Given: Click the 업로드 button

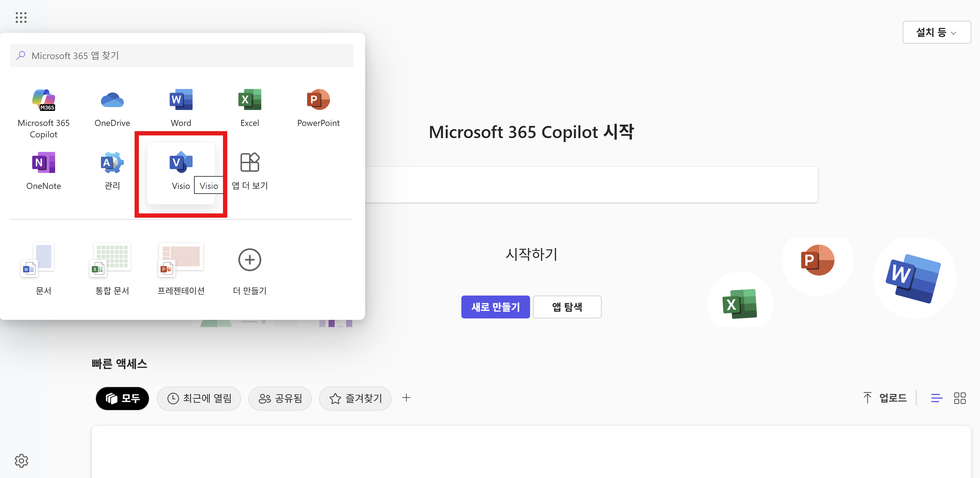Looking at the screenshot, I should 884,398.
